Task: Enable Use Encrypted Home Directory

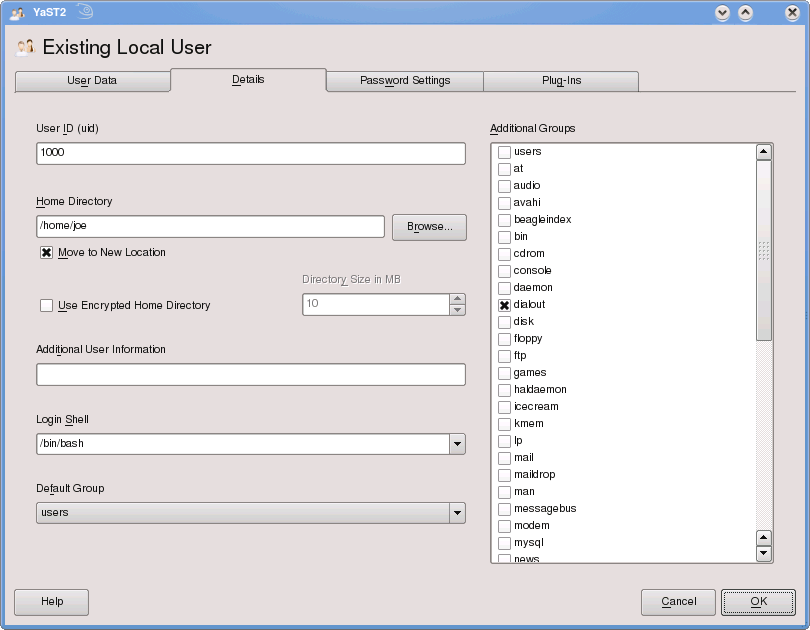Action: pos(46,305)
